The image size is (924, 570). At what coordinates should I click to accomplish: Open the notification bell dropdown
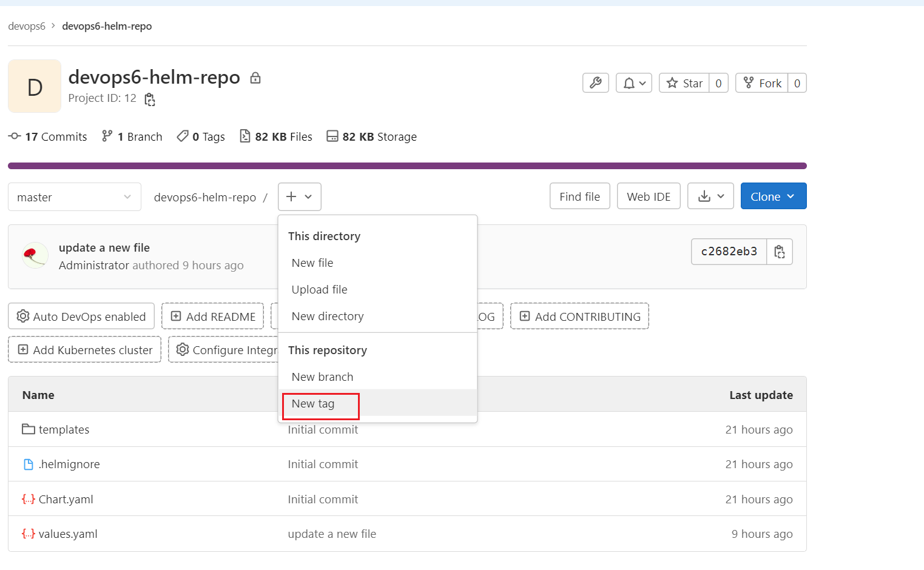[634, 83]
